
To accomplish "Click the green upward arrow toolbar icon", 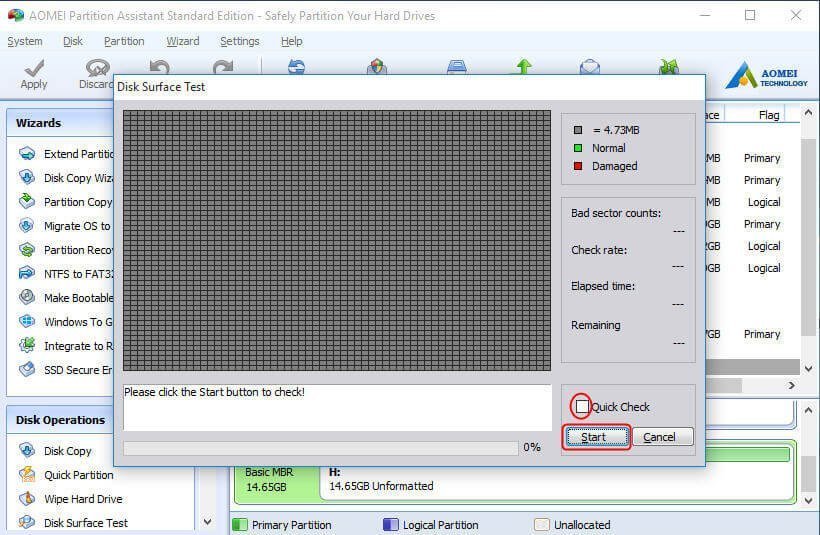I will click(x=523, y=66).
